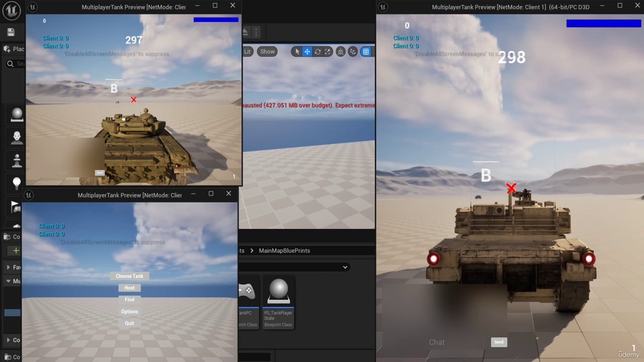644x362 pixels.
Task: Select the Character head actor icon
Action: [x=17, y=137]
